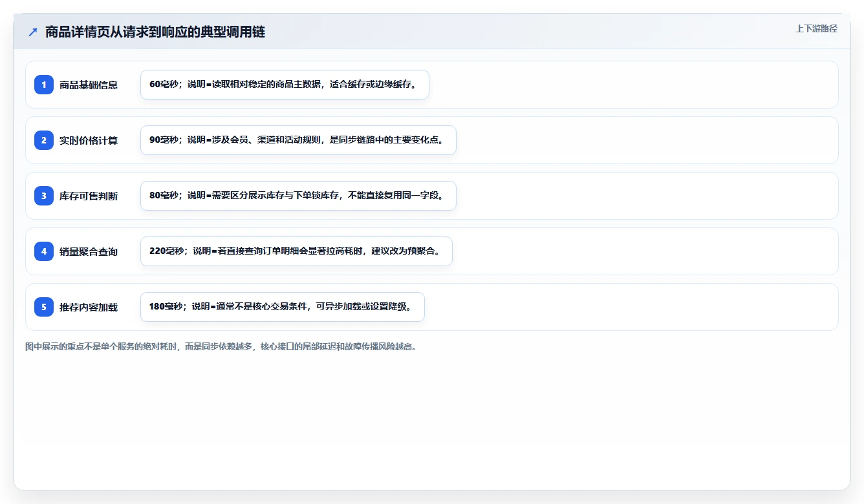Select step number 4 badge
This screenshot has width=864, height=504.
(44, 251)
